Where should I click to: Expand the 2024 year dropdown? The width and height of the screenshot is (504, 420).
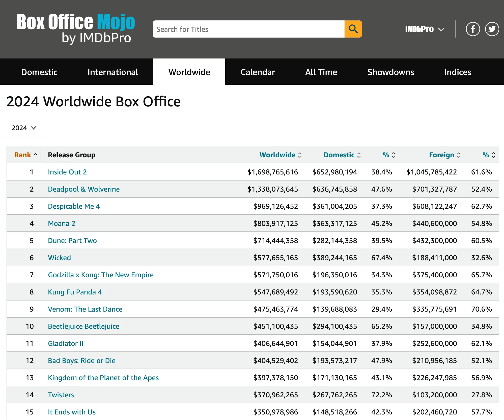click(24, 128)
